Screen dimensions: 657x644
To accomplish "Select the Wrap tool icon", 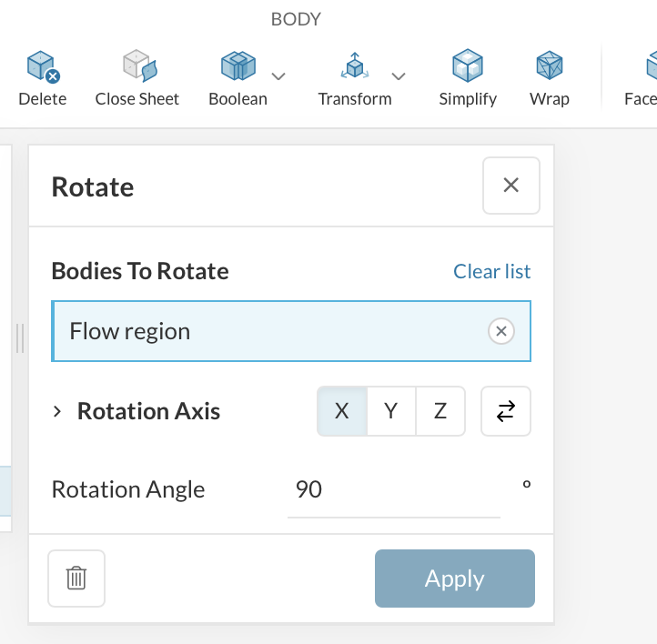I will [549, 67].
